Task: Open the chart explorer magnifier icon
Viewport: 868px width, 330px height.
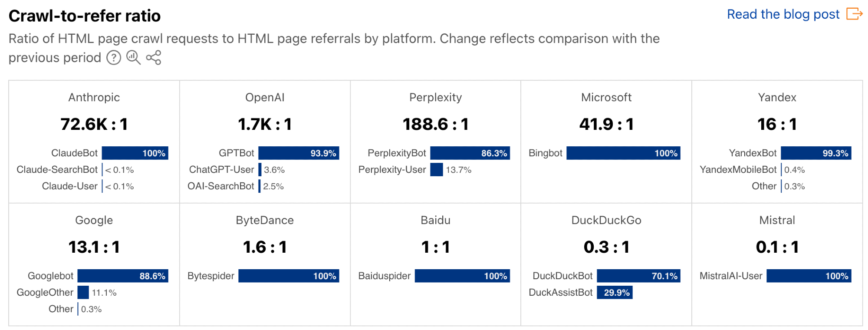Action: point(133,57)
